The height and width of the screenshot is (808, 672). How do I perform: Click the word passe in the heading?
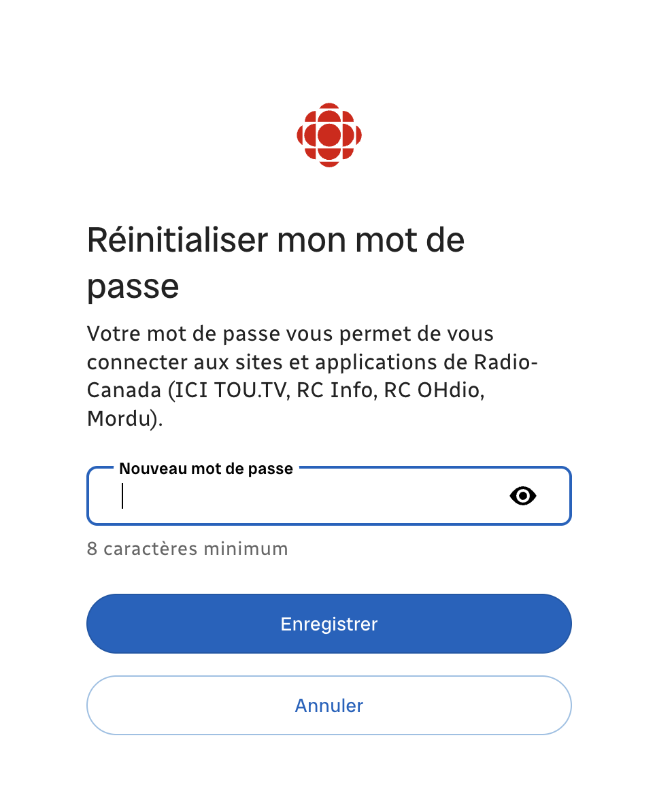(133, 286)
